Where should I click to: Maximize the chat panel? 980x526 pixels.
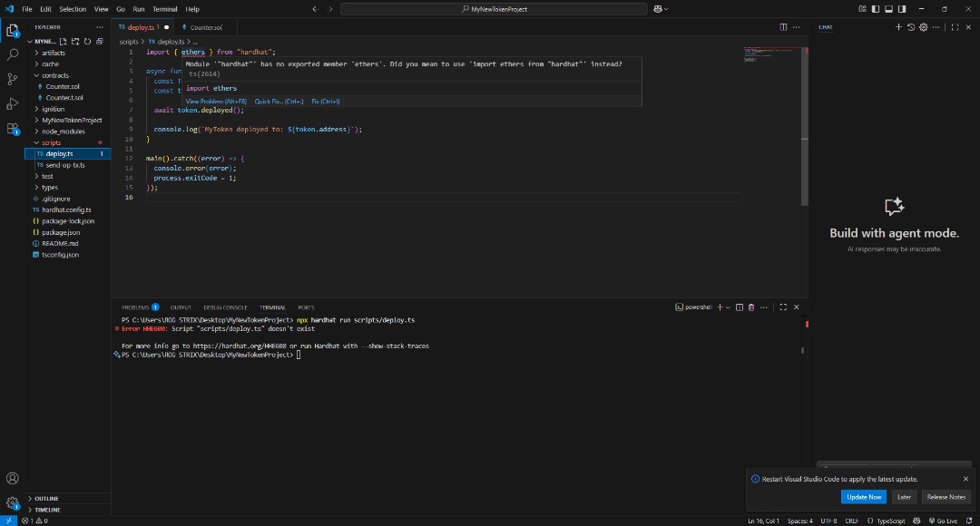click(955, 27)
